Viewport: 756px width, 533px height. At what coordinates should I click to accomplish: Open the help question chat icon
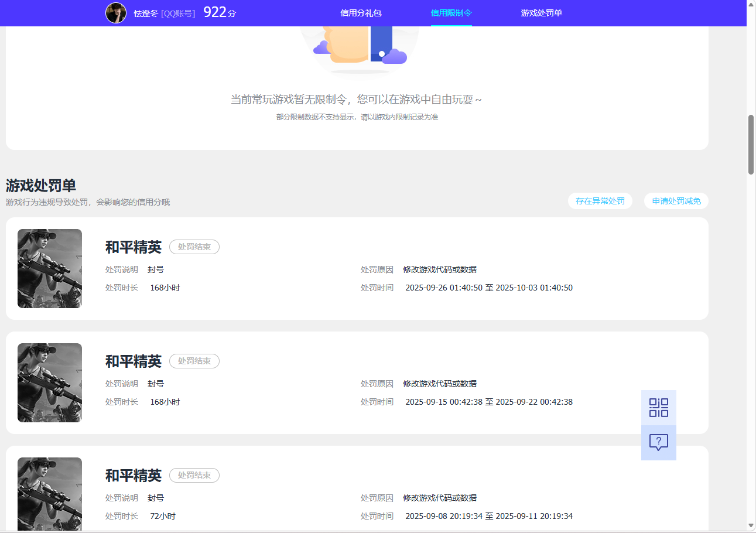point(659,443)
